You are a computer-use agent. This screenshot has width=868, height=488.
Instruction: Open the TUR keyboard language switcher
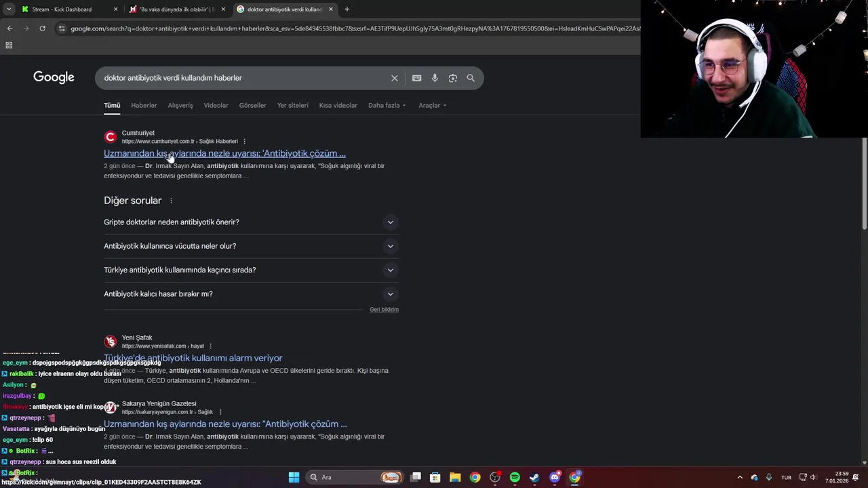[786, 477]
